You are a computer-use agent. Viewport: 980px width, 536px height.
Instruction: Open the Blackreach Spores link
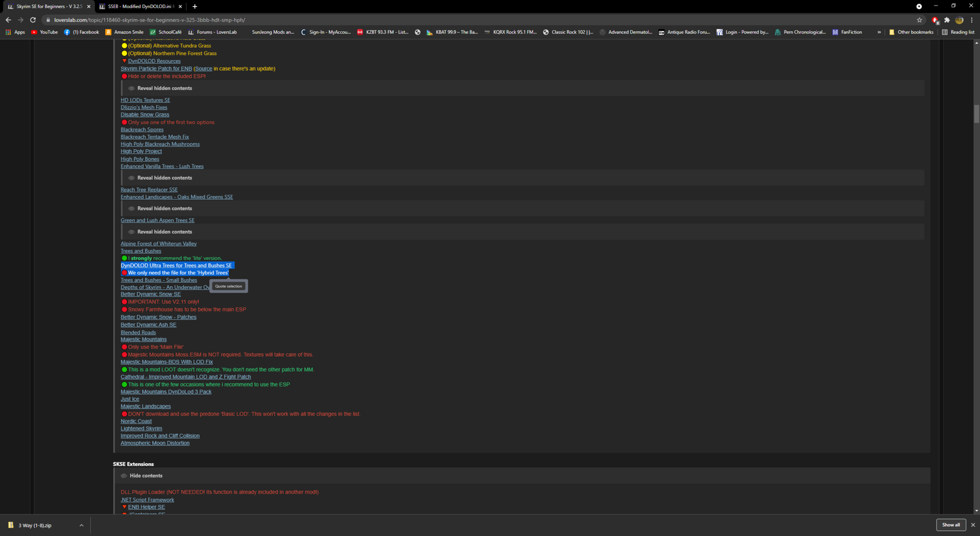(142, 130)
